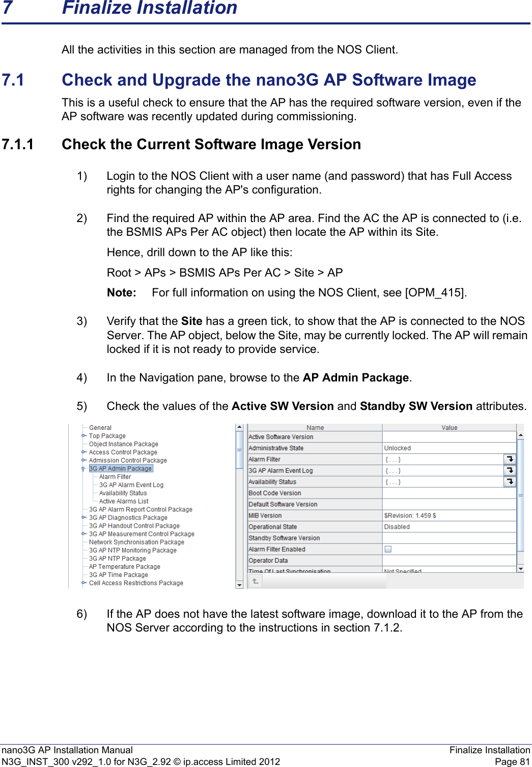Select 3G AP Alarm Event Log tree item

131,485
